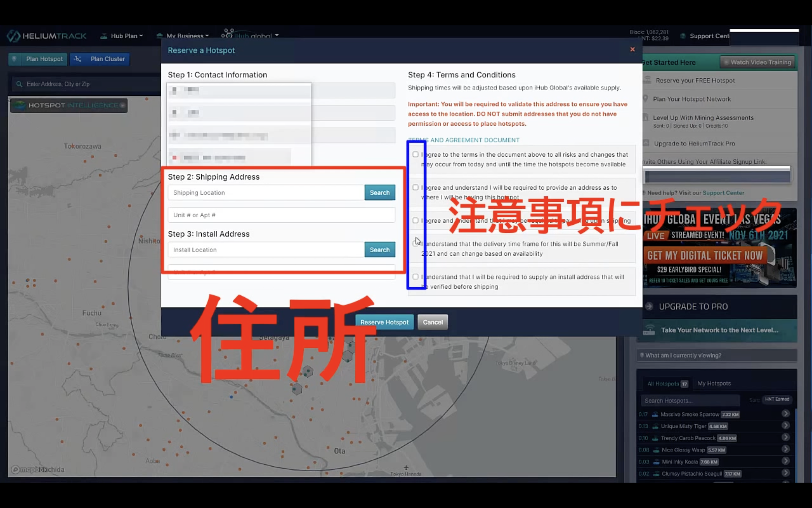812x508 pixels.
Task: Check the Summer/Fall 2021 delivery time checkbox
Action: [x=415, y=244]
